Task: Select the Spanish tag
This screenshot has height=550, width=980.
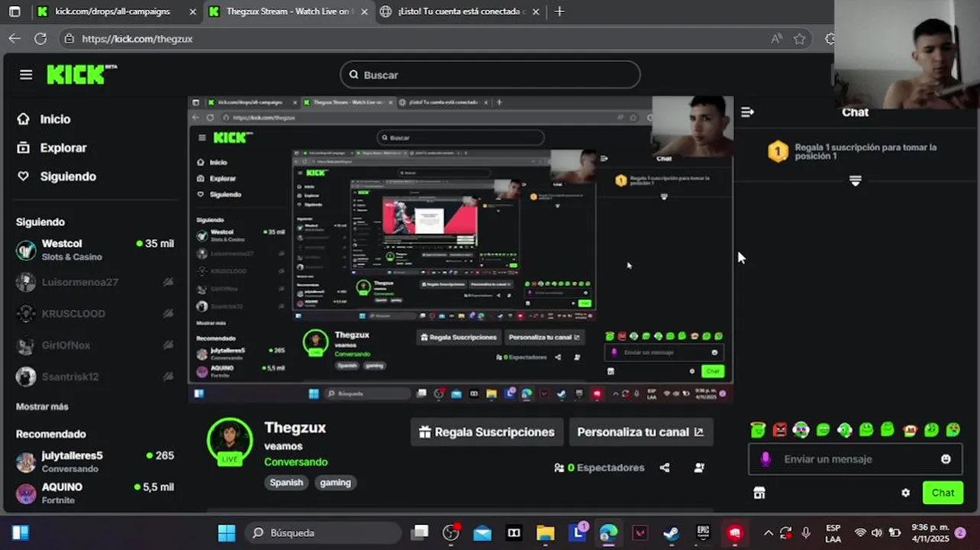Action: point(286,483)
